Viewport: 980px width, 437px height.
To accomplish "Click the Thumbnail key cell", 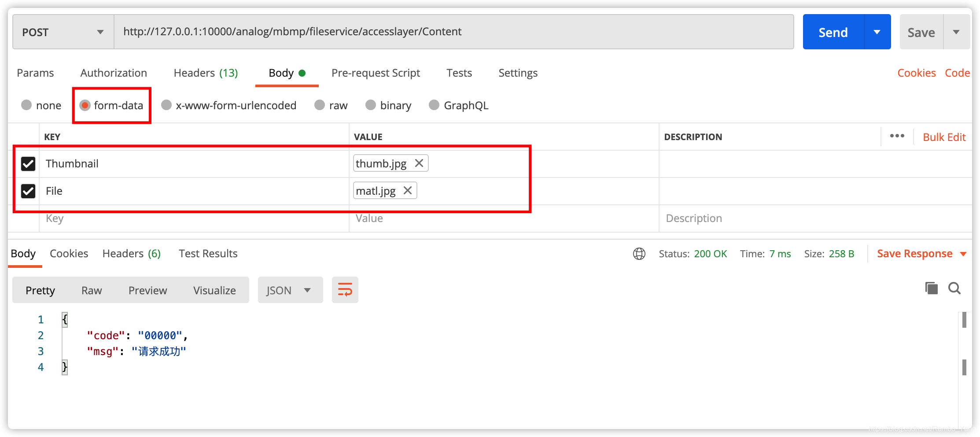I will tap(194, 164).
